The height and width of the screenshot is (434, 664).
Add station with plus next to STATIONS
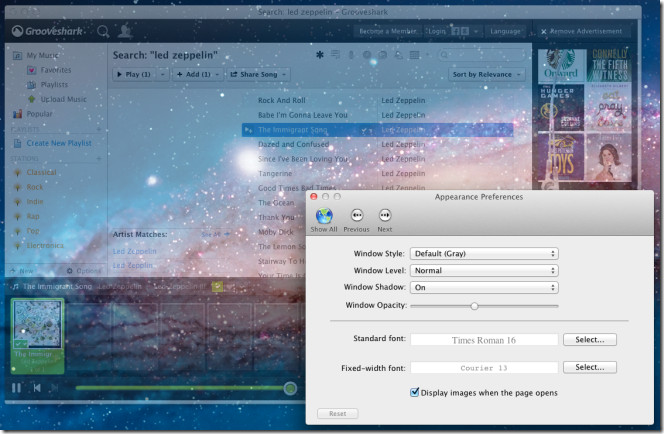(x=99, y=158)
